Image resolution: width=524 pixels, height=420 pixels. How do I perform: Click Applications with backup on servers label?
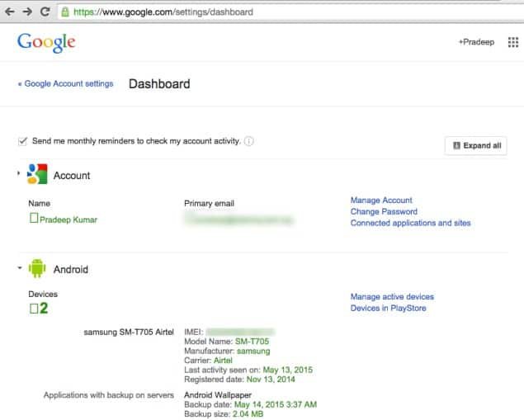point(109,395)
